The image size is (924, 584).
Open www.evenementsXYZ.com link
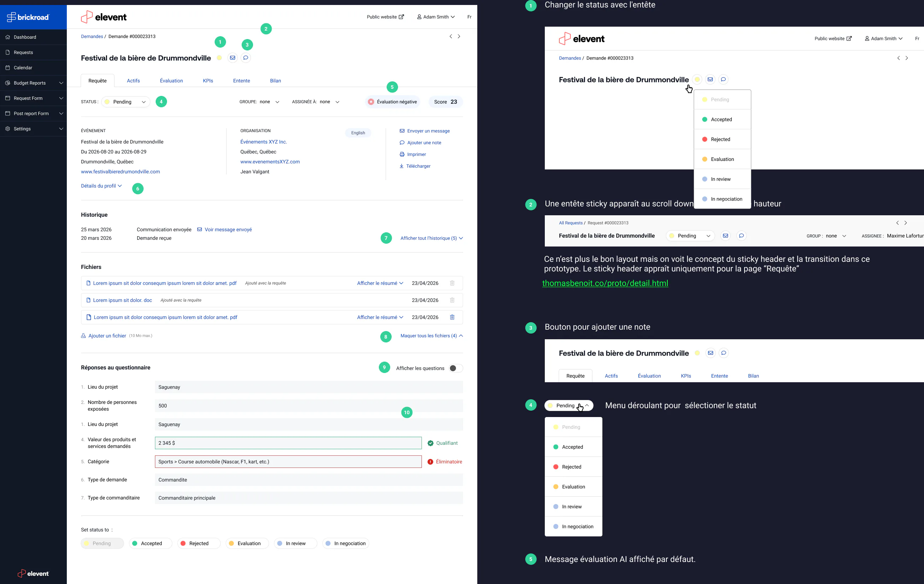[270, 162]
